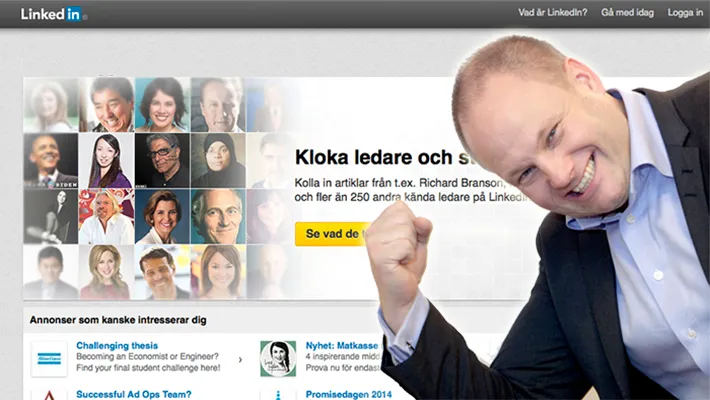The height and width of the screenshot is (400, 710).
Task: Click the LinkedIn logo in header
Action: (53, 14)
